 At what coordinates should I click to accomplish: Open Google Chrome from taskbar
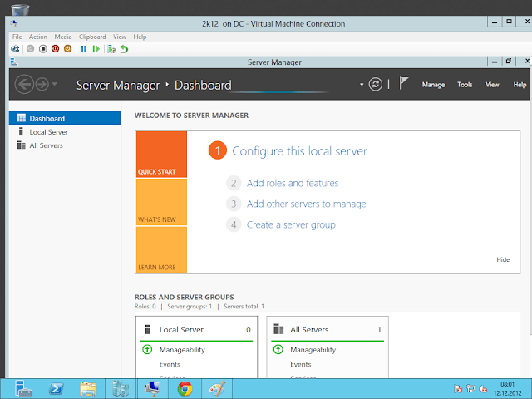tap(185, 388)
